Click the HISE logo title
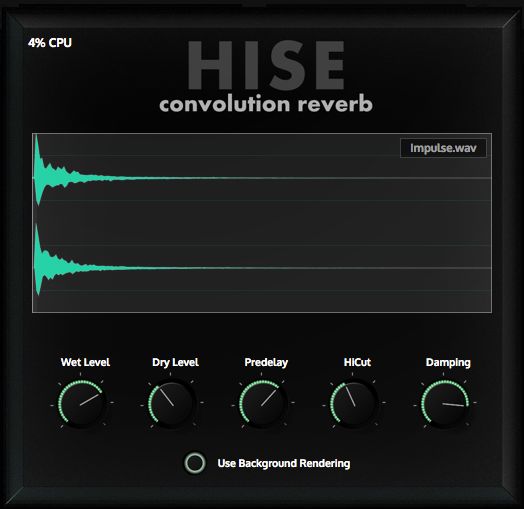The height and width of the screenshot is (509, 524). (266, 65)
